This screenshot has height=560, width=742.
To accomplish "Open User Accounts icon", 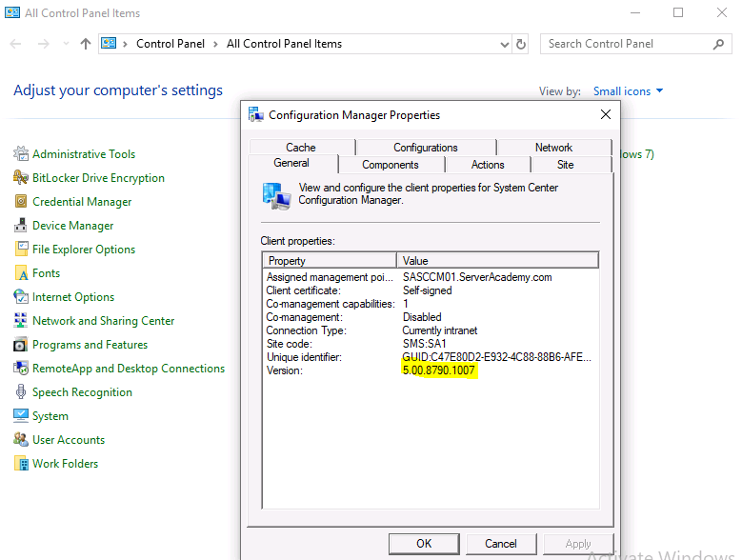I will (x=21, y=439).
